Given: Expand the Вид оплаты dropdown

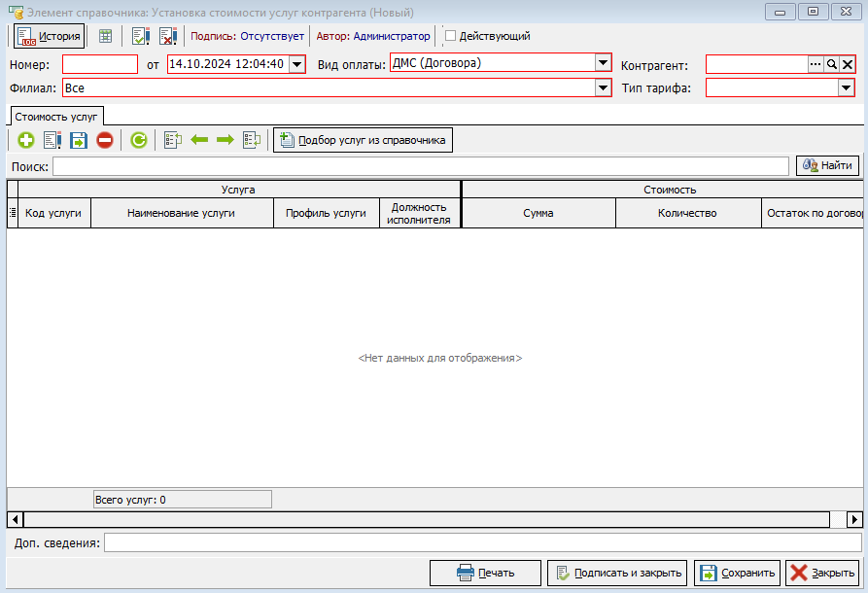Looking at the screenshot, I should point(602,64).
